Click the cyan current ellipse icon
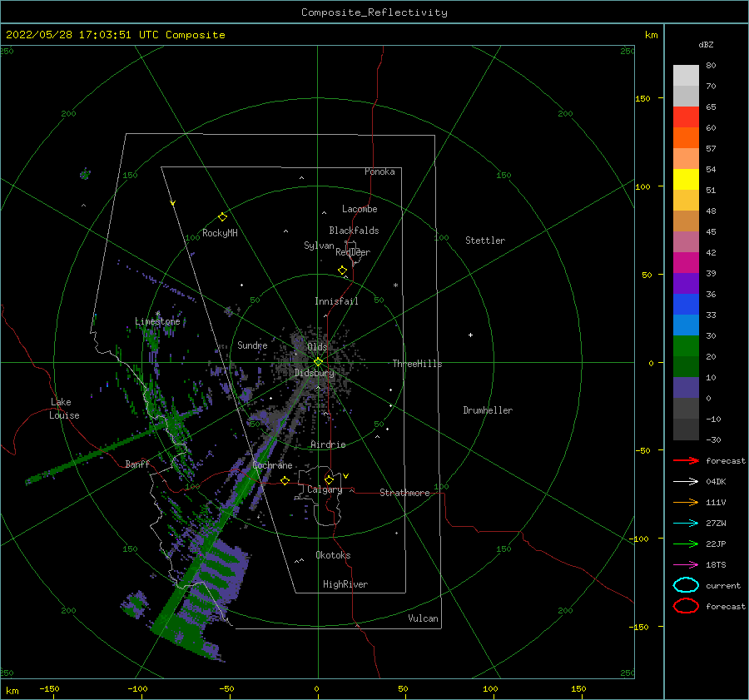 (x=686, y=585)
